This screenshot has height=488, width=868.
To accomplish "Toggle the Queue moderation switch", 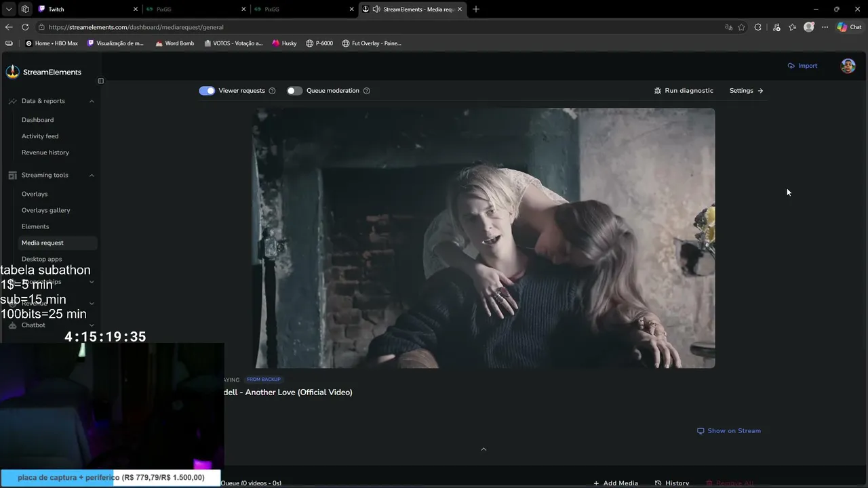I will point(294,91).
